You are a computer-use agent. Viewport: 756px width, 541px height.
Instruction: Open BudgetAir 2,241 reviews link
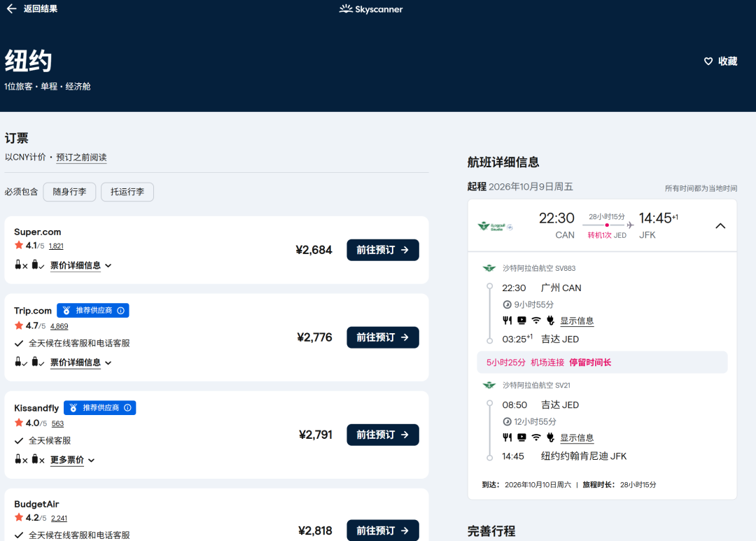click(59, 519)
